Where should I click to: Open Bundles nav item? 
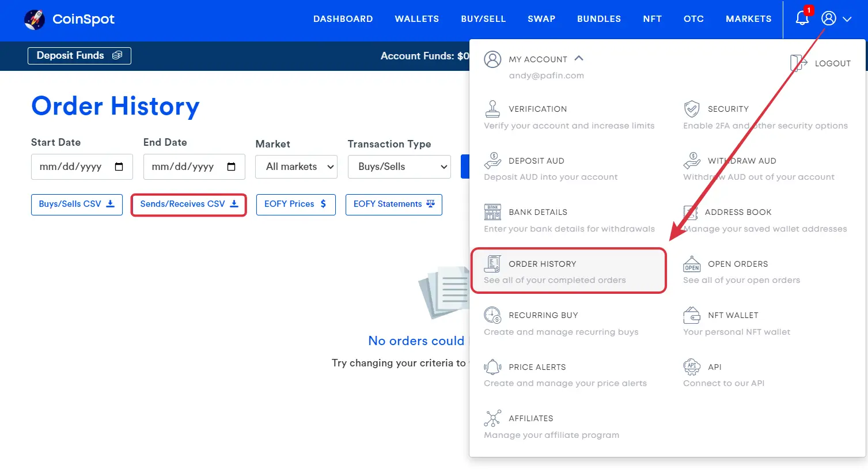599,19
